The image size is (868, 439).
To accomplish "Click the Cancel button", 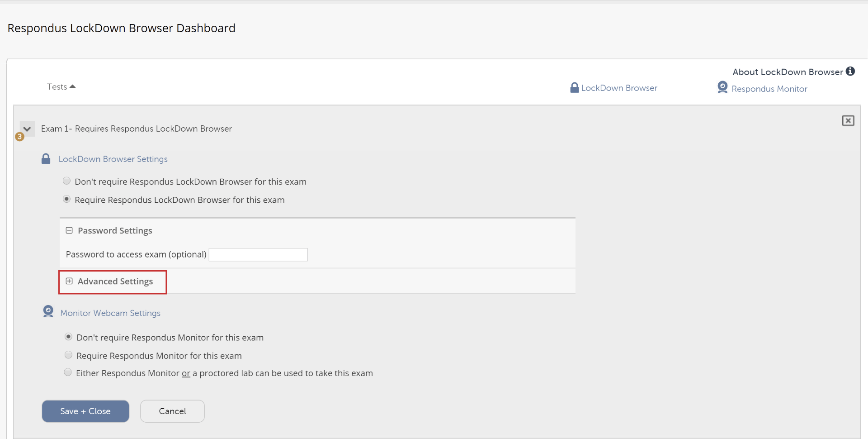I will pos(172,411).
